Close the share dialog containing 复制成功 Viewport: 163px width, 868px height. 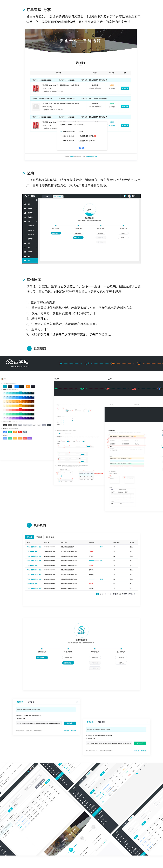pos(148,722)
